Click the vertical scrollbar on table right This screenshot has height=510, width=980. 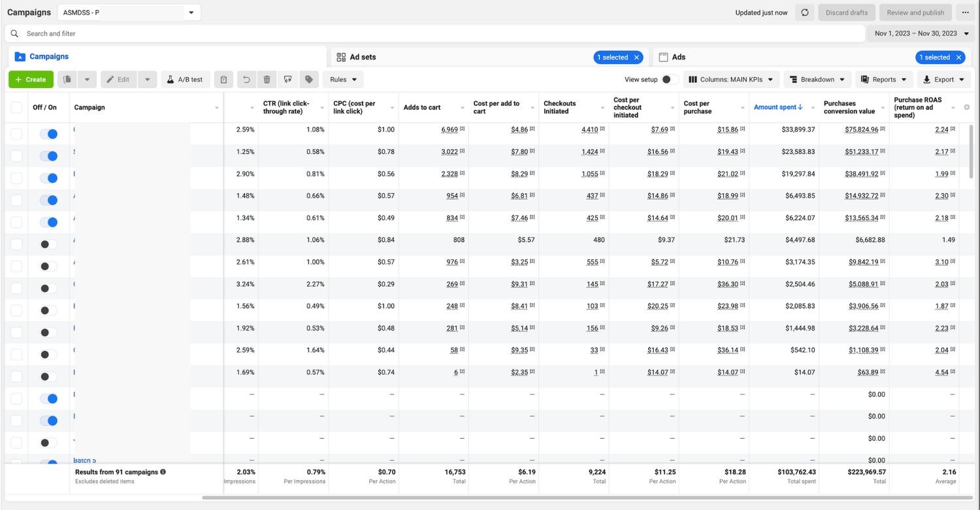971,150
